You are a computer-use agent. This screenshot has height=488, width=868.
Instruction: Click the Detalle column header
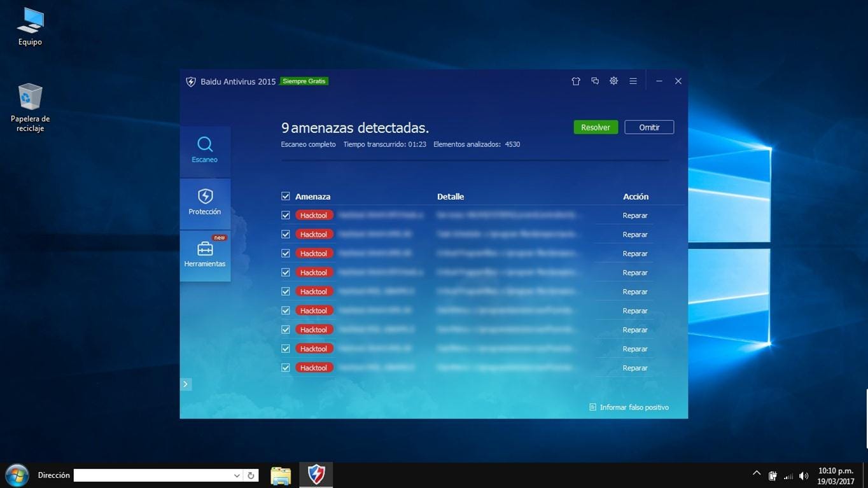click(451, 197)
